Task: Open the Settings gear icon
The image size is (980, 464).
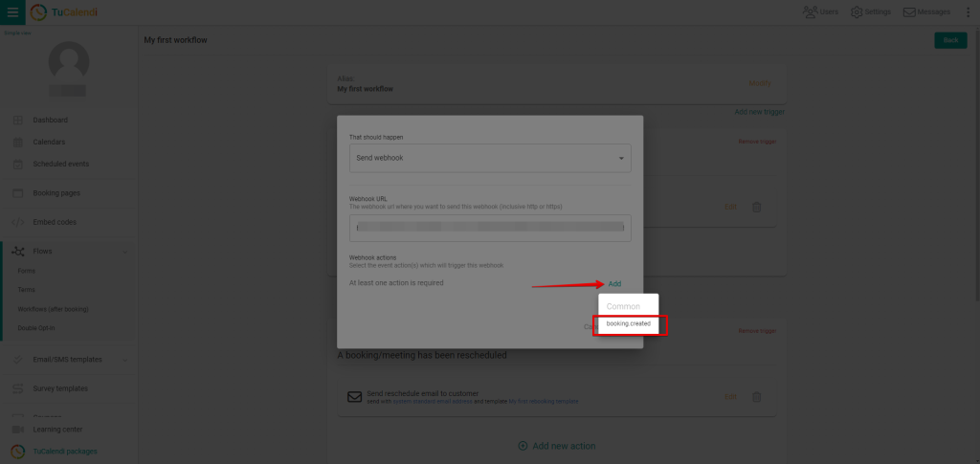Action: click(857, 12)
